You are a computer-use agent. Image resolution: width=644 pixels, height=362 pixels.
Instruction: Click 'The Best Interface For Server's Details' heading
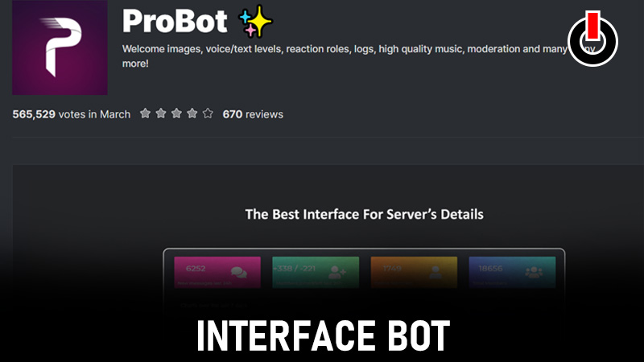click(365, 214)
